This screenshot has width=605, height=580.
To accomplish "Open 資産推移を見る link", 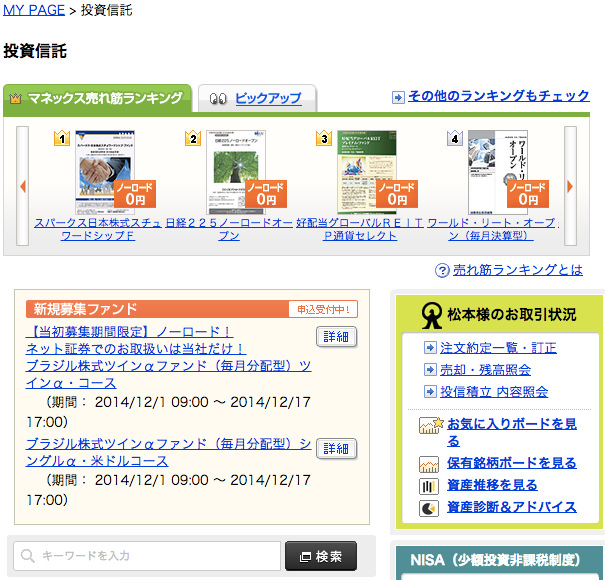I will pos(492,485).
